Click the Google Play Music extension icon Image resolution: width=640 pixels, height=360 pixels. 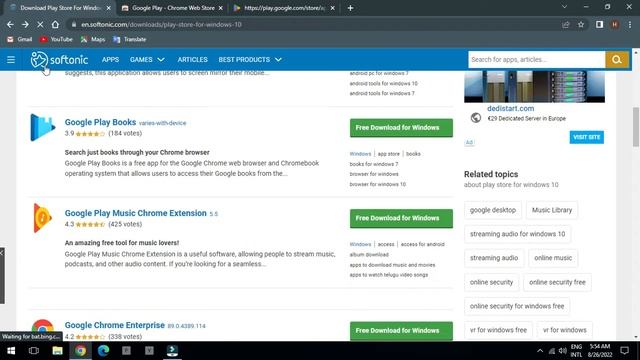[42, 218]
